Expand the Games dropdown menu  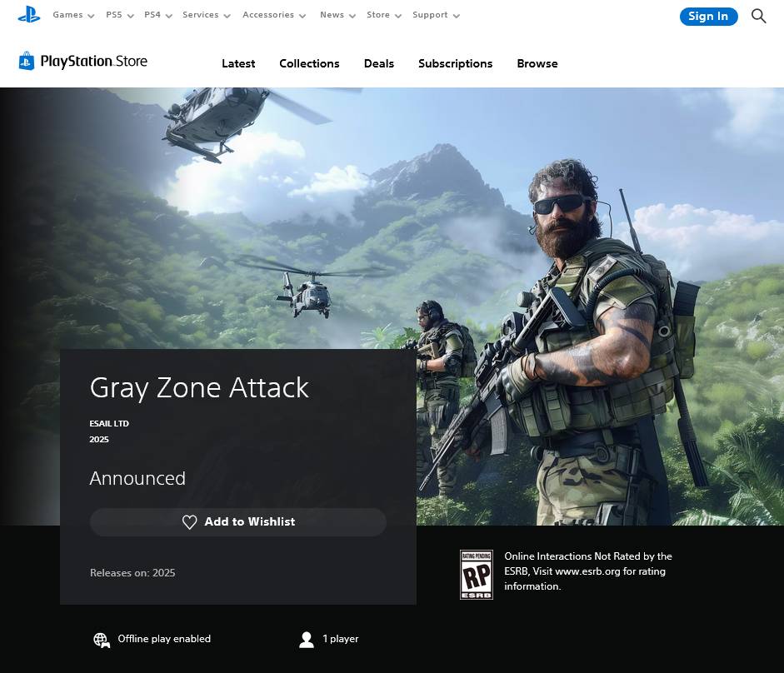click(x=73, y=15)
